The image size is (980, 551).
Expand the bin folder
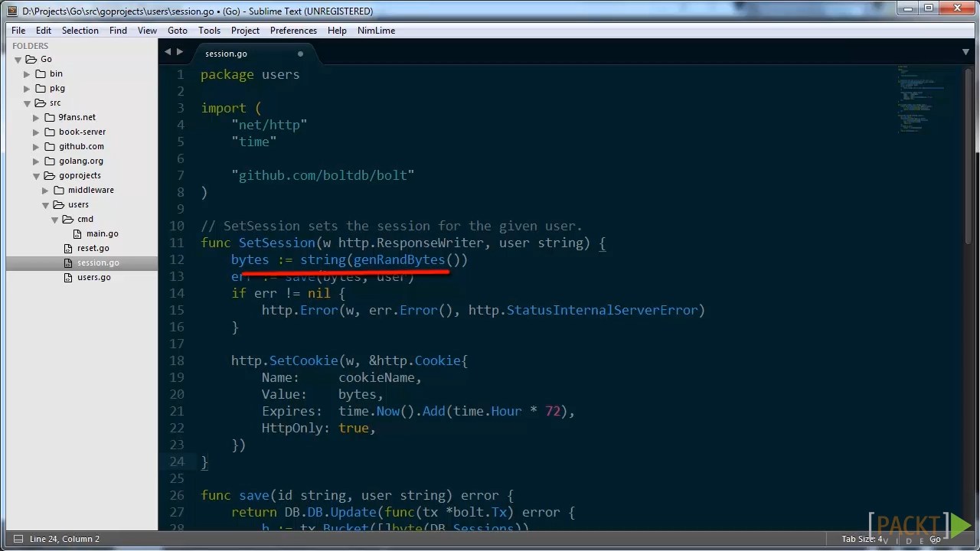[27, 74]
